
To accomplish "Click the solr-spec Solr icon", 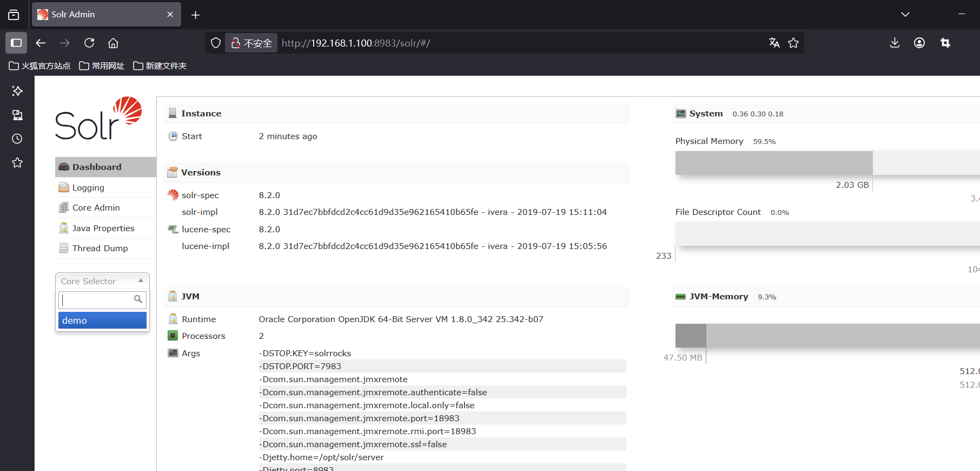I will coord(173,194).
